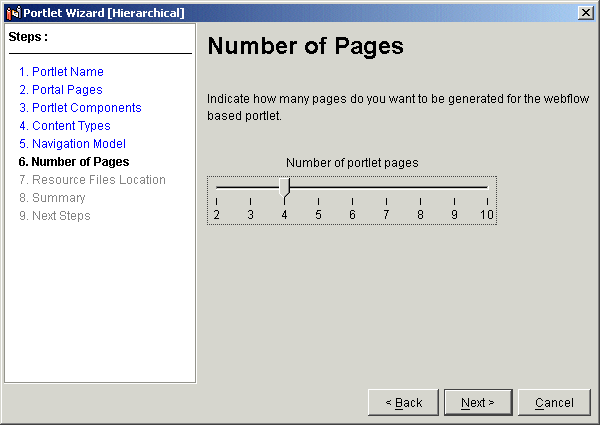Screen dimensions: 600x425
Task: Select step 4. Content Types
Action: (65, 125)
